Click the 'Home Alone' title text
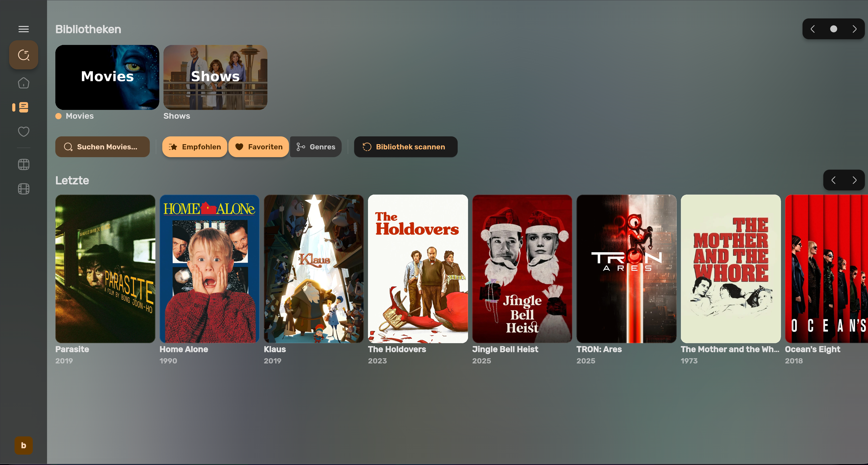Viewport: 868px width, 465px height. (184, 349)
